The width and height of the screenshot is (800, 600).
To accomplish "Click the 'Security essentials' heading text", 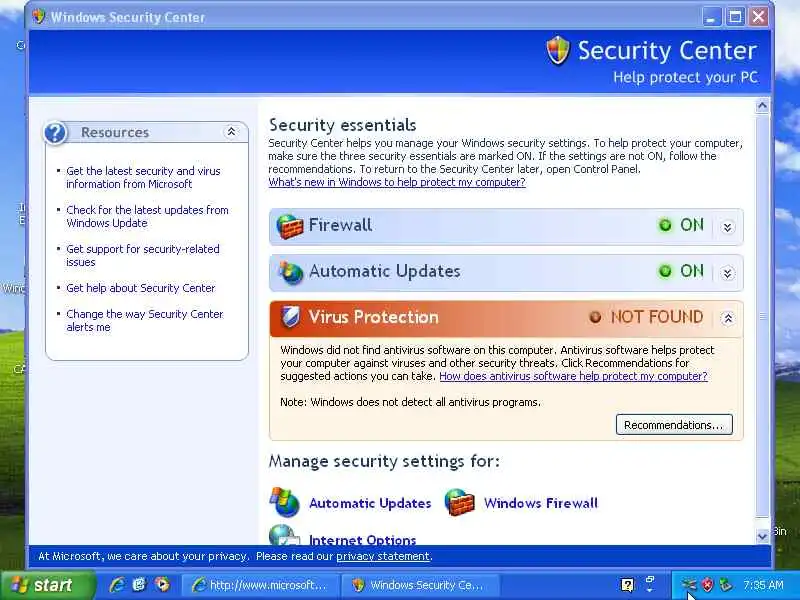I will [342, 125].
